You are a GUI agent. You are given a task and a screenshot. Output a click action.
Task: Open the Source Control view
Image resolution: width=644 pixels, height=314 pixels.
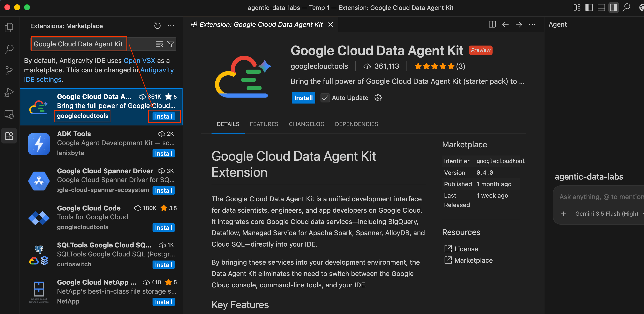click(9, 71)
